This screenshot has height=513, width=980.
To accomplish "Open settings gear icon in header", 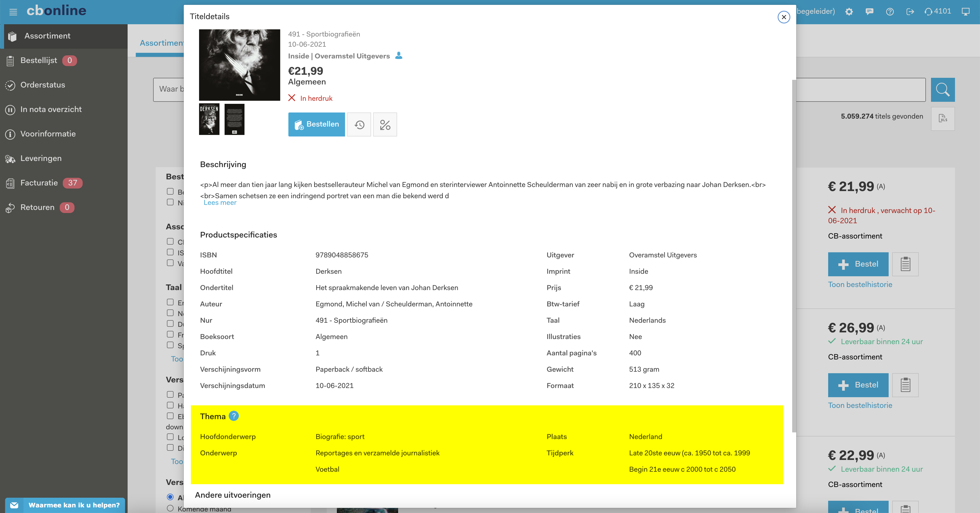I will [x=849, y=12].
